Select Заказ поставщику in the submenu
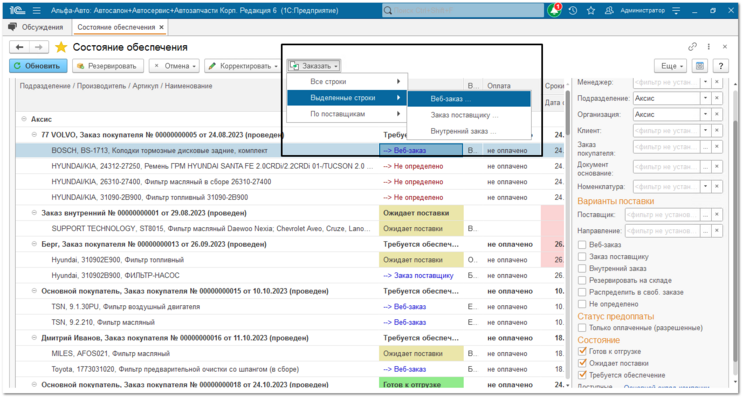743x398 pixels. click(x=469, y=115)
